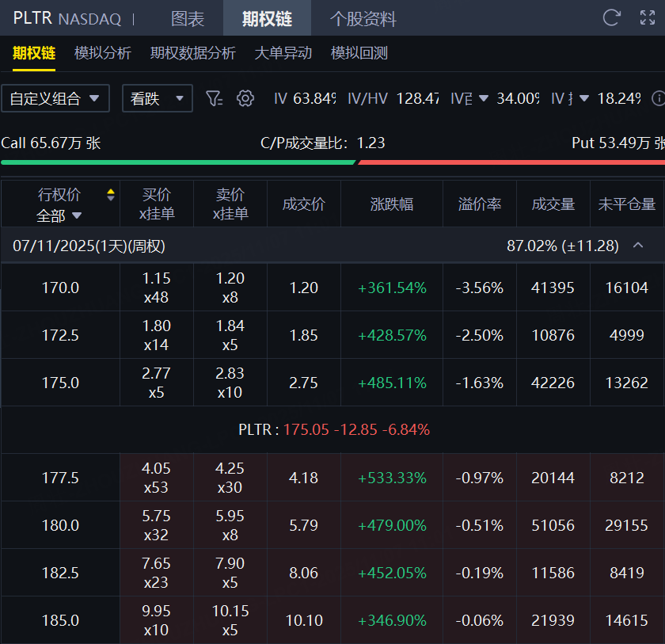
Task: Go to the 大单异动 sub-tab
Action: (283, 53)
